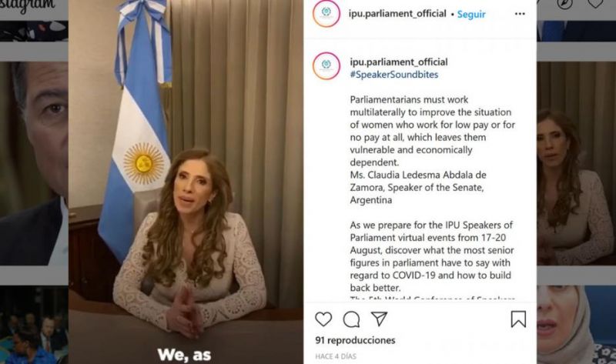
Task: Open the three-dot post options menu
Action: [x=520, y=14]
